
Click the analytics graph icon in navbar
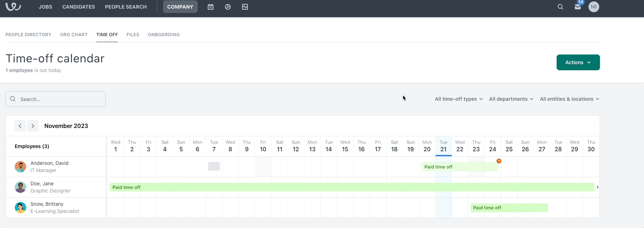(245, 7)
